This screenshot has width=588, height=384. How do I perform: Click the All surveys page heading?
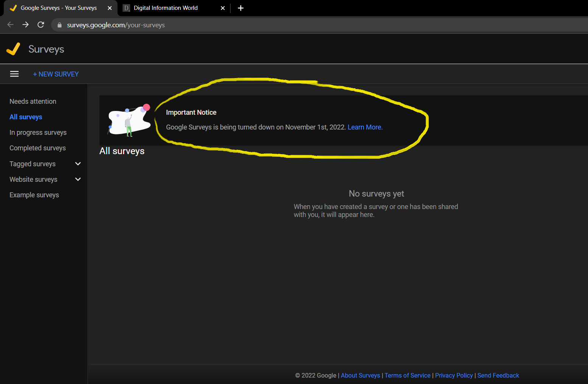(x=122, y=151)
